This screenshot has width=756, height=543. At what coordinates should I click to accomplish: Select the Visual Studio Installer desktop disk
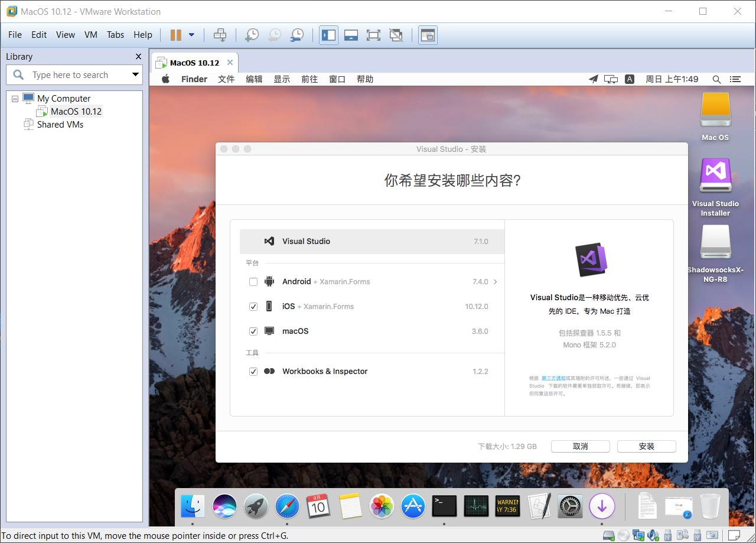(x=715, y=187)
